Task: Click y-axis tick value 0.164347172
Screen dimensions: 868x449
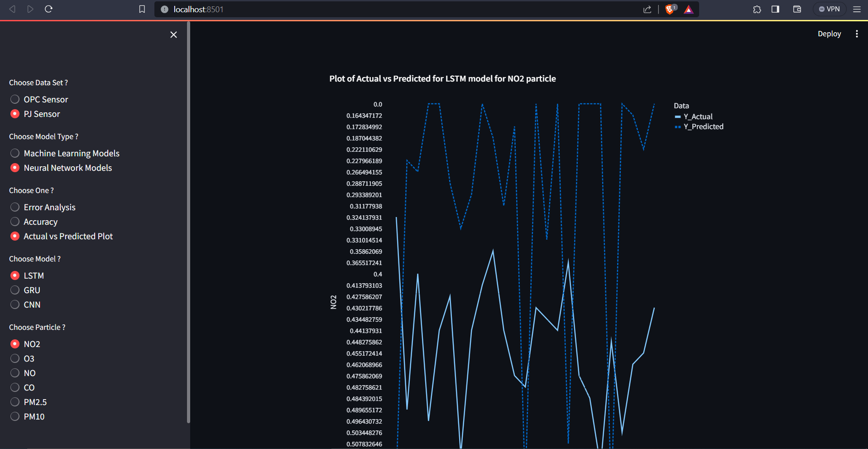Action: [364, 116]
